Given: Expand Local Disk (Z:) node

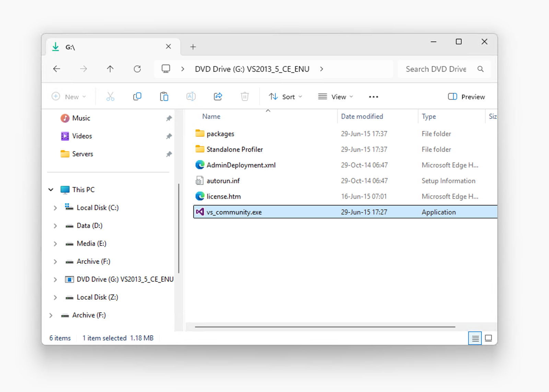Looking at the screenshot, I should [55, 297].
